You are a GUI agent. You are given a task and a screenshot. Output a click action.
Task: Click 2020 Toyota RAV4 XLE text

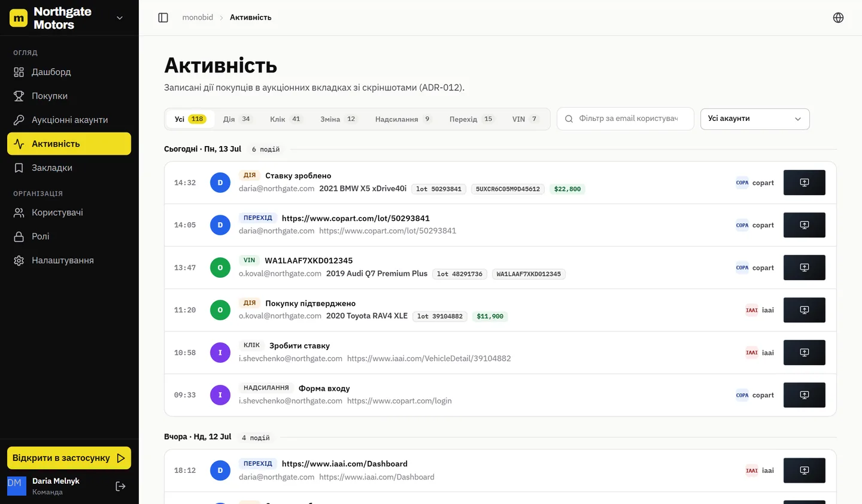click(367, 316)
